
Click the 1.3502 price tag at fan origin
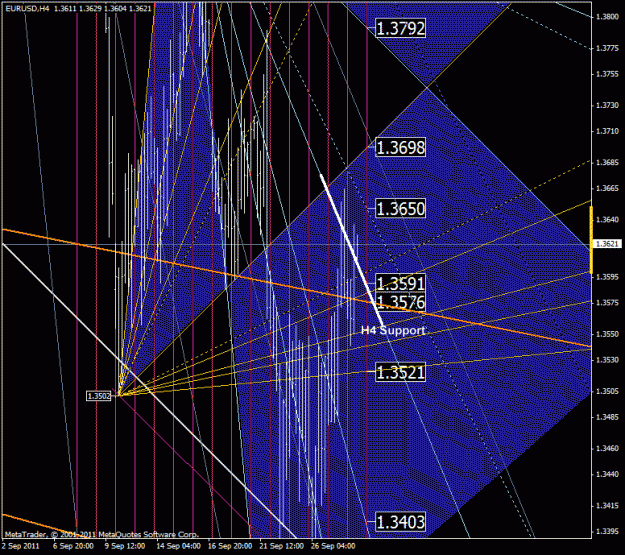(x=99, y=396)
